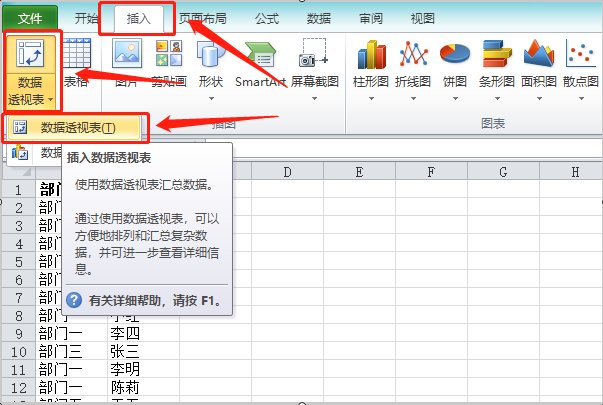603x405 pixels.
Task: Click the PivotTable (数据透视表) ribbon icon
Action: (x=30, y=53)
